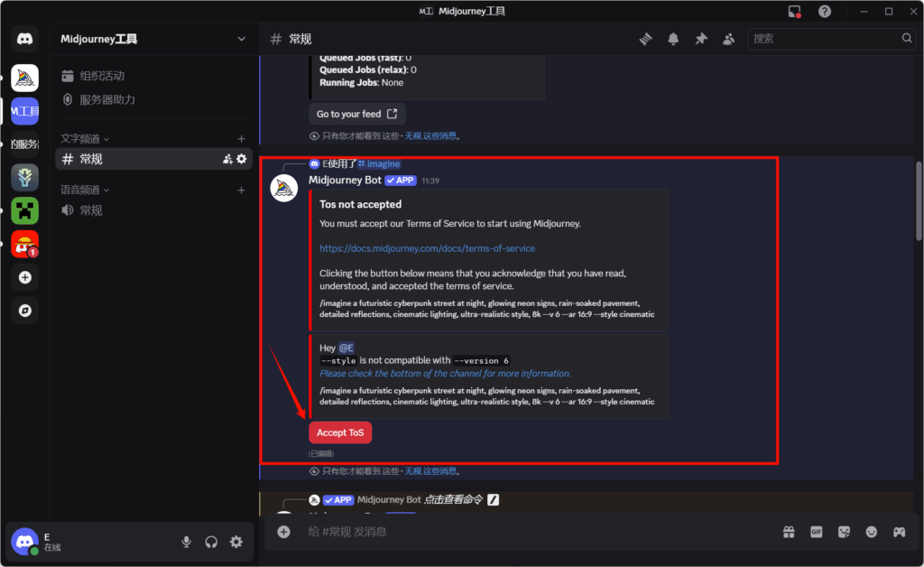Open the inbox icon in the title bar
Image resolution: width=924 pixels, height=567 pixels.
794,11
